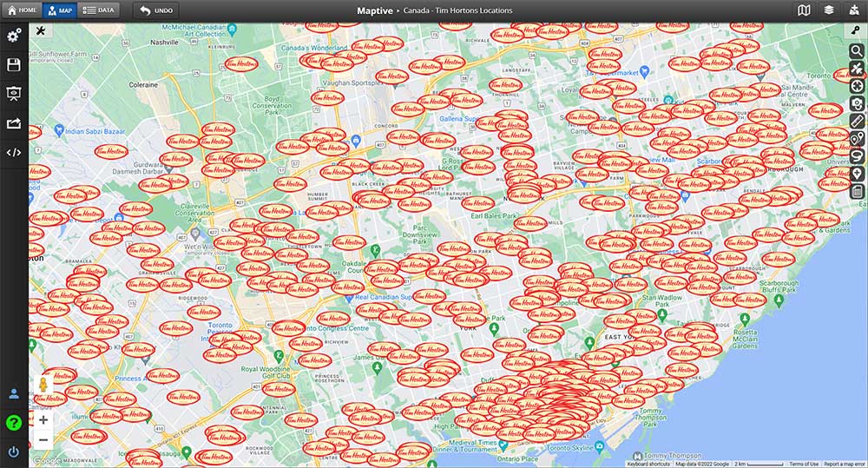Zoom in with the plus button

[x=43, y=420]
